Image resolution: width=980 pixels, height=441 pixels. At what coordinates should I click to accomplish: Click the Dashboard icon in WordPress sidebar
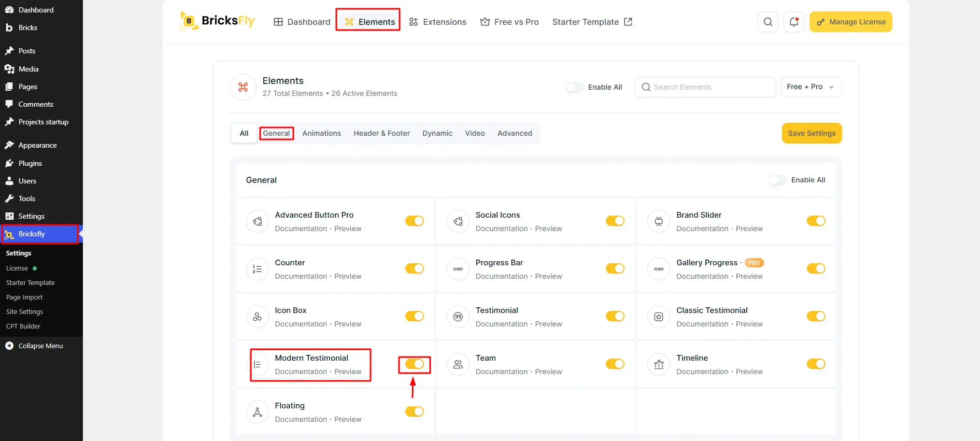9,10
